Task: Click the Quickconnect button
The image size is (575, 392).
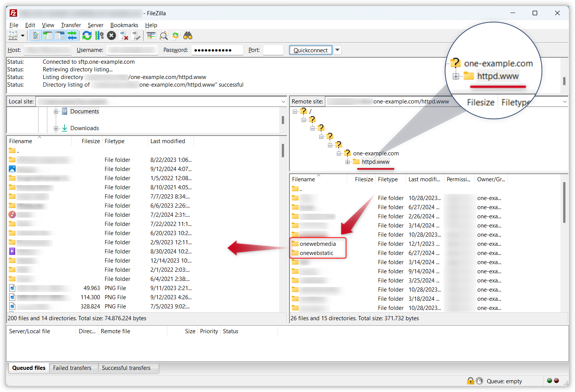Action: pyautogui.click(x=310, y=50)
